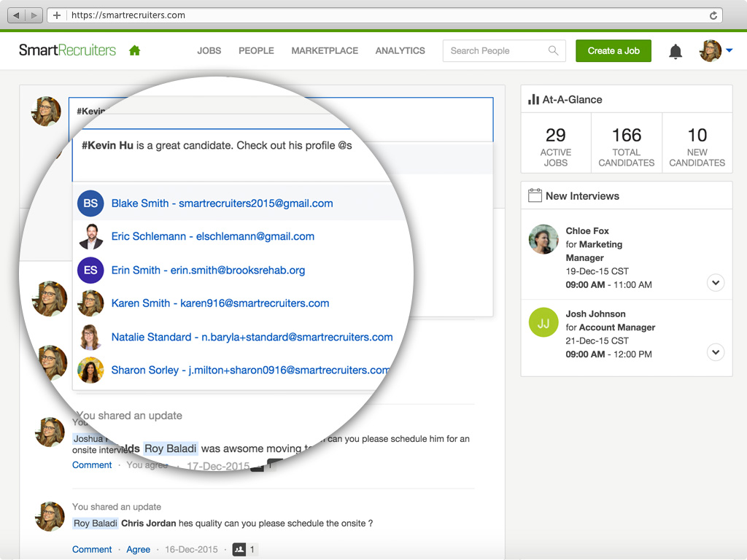This screenshot has height=560, width=747.
Task: Open the PEOPLE menu
Action: point(256,50)
